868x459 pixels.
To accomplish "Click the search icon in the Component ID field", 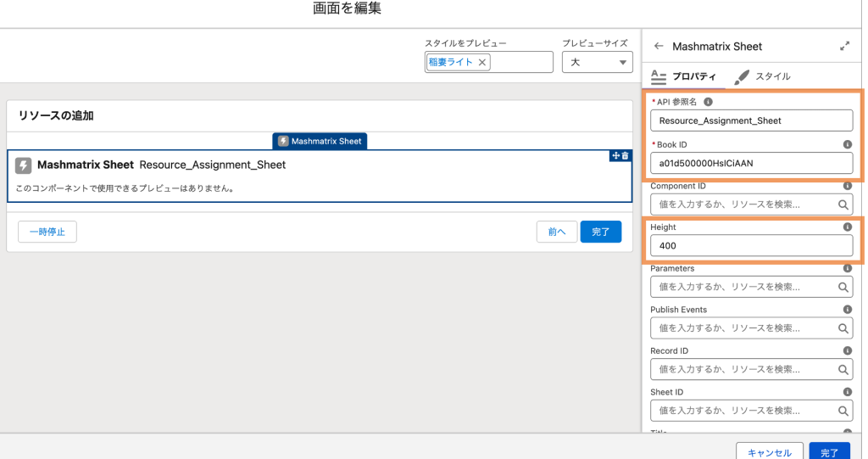I will tap(843, 204).
